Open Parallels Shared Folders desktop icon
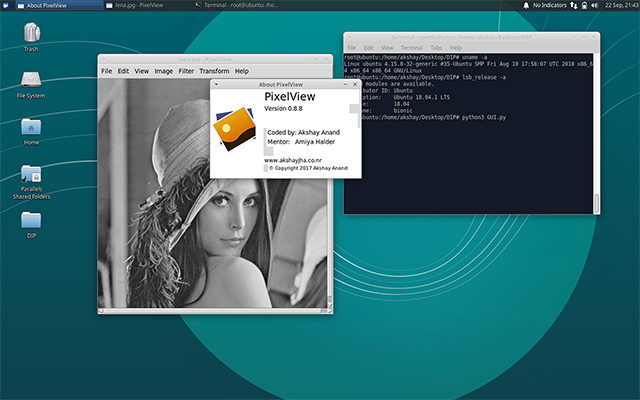 pyautogui.click(x=31, y=174)
